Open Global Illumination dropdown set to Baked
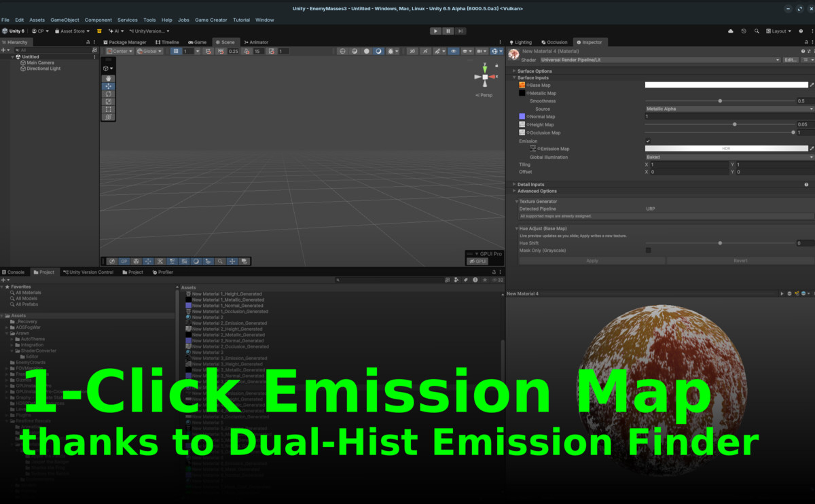This screenshot has height=504, width=815. pos(729,157)
